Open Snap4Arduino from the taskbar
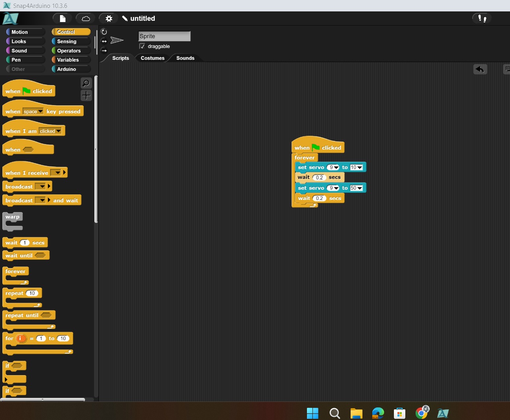Viewport: 510px width, 420px height. click(x=443, y=413)
